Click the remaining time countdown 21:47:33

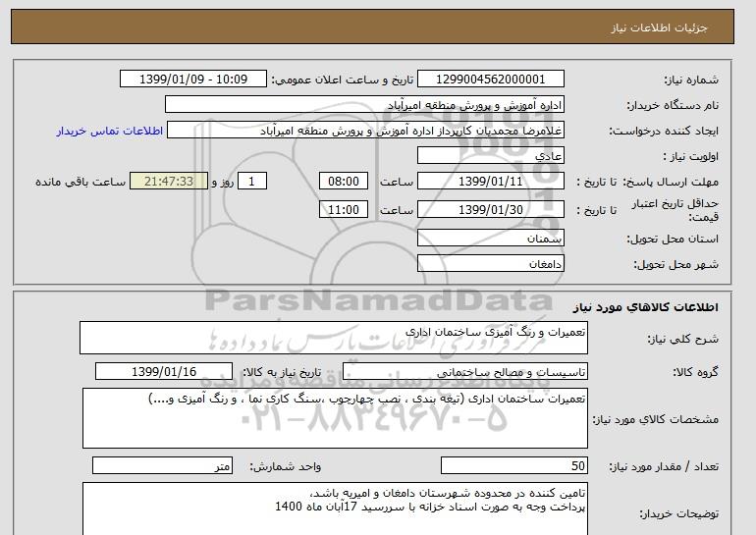point(169,182)
